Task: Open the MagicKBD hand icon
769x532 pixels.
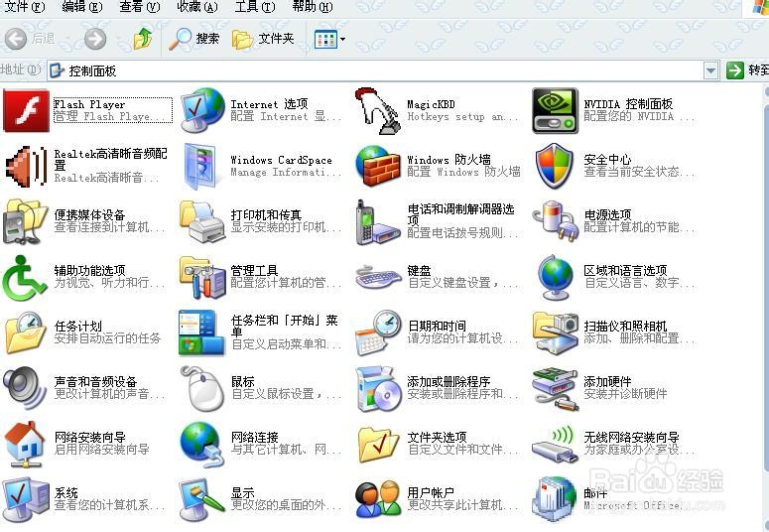Action: pyautogui.click(x=377, y=110)
